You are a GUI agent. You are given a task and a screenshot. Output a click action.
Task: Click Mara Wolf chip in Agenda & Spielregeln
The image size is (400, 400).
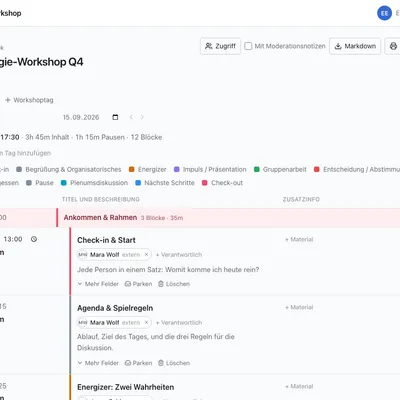[x=114, y=323]
